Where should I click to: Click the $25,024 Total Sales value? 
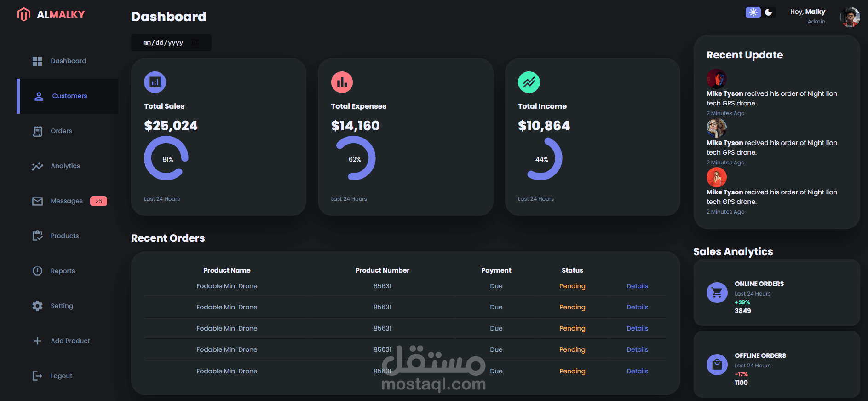coord(171,126)
